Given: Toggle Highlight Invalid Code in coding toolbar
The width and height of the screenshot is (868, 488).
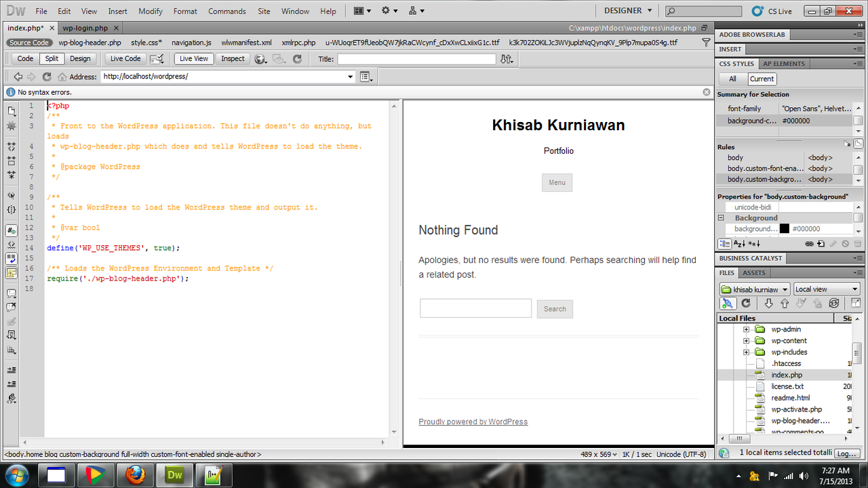Looking at the screenshot, I should click(x=11, y=245).
